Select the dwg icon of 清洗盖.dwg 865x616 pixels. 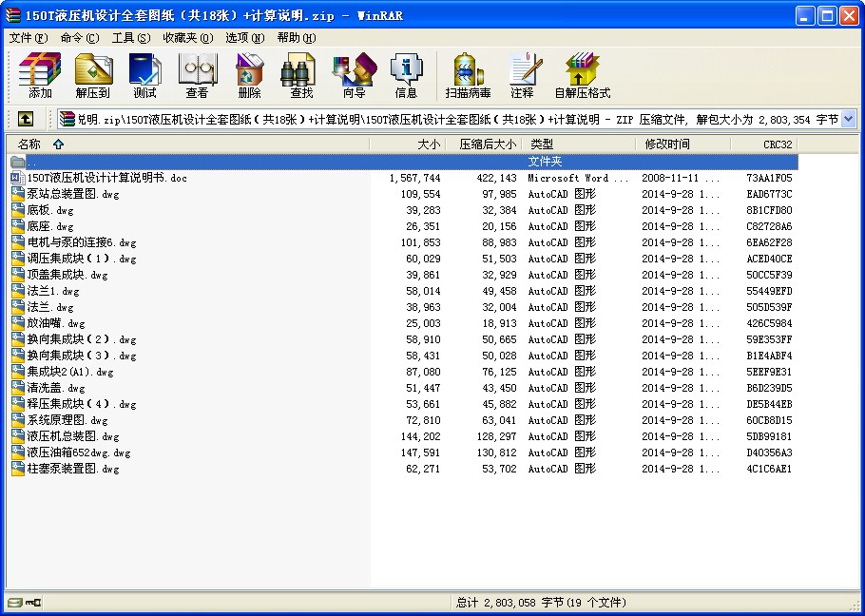pyautogui.click(x=18, y=388)
